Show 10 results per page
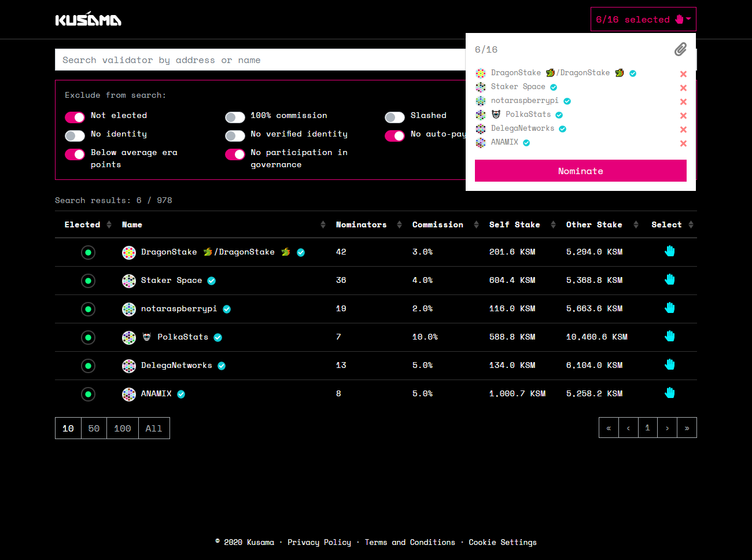752x560 pixels. [68, 428]
